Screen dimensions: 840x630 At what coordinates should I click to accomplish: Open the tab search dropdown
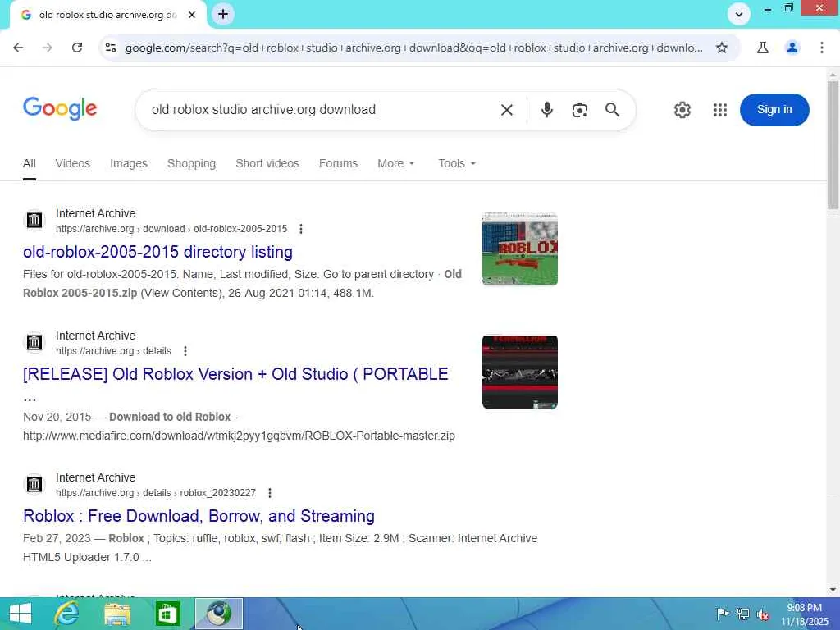[739, 15]
